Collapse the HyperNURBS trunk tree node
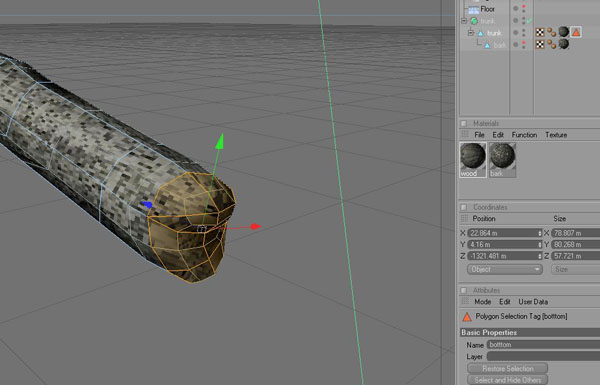The width and height of the screenshot is (600, 385). (x=464, y=21)
